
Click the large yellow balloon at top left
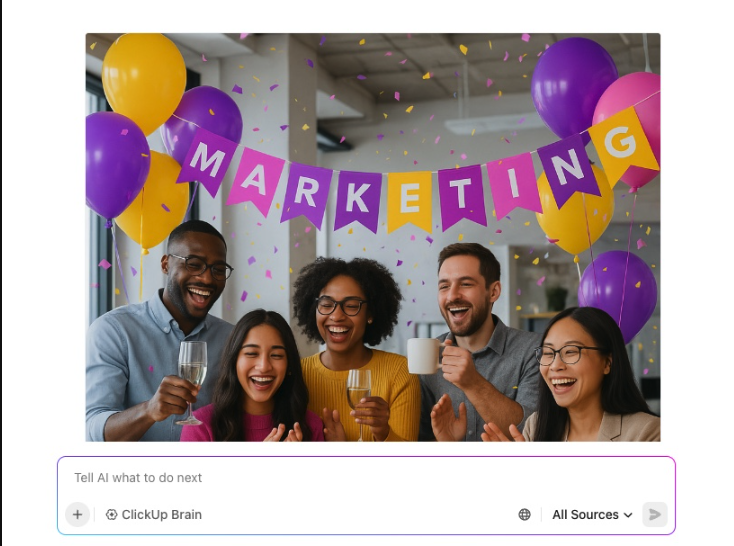tap(144, 80)
